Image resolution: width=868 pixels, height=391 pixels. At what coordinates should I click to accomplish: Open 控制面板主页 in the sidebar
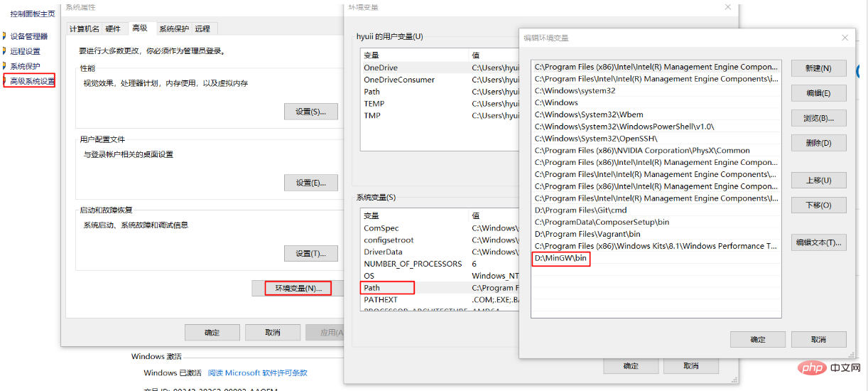[x=33, y=14]
